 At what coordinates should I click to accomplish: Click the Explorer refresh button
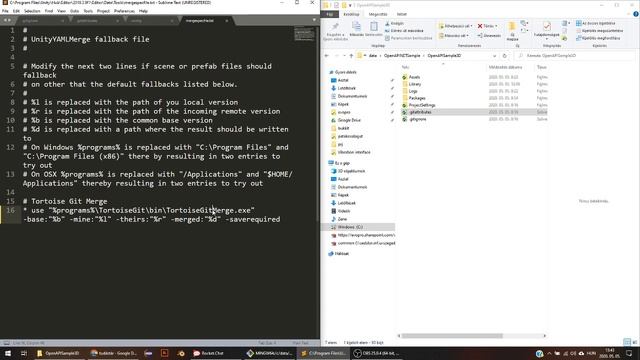coord(504,56)
